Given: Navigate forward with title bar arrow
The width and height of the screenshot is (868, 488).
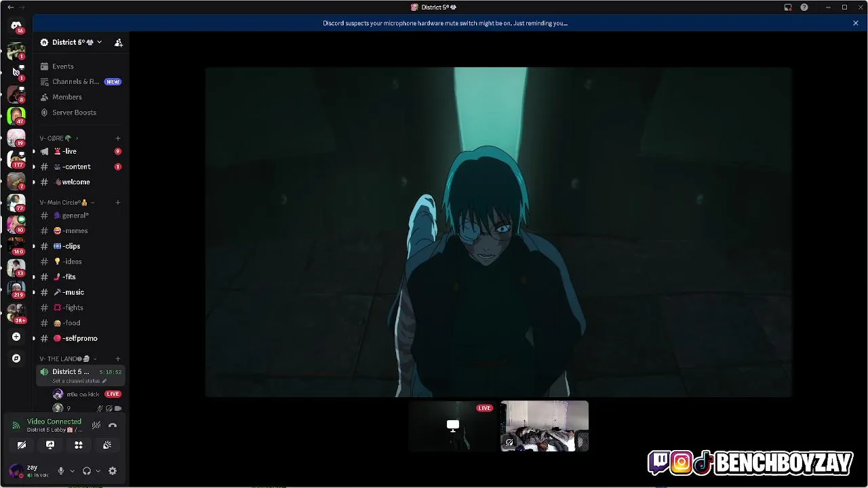Looking at the screenshot, I should click(x=22, y=7).
